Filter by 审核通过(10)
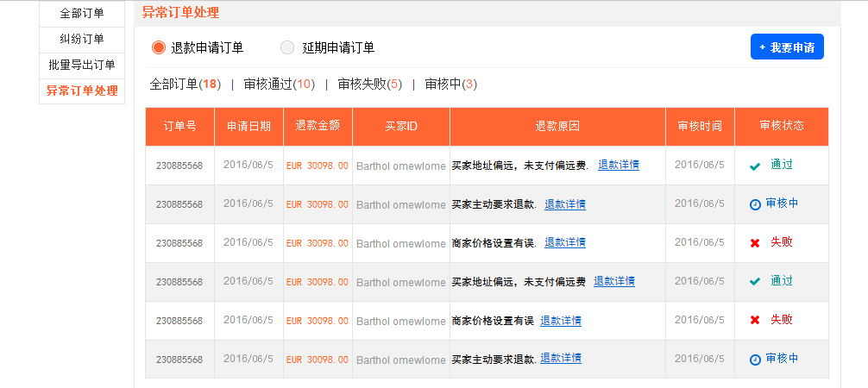The height and width of the screenshot is (388, 868). coord(279,84)
